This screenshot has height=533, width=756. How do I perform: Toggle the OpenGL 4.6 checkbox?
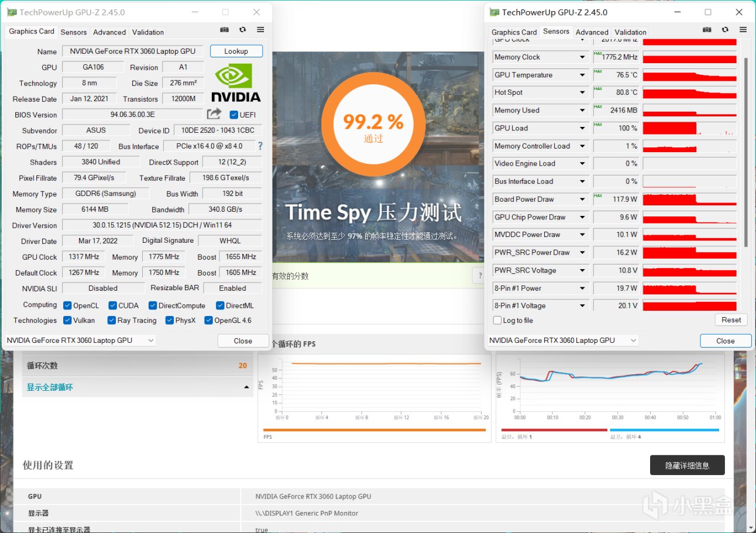coord(208,320)
